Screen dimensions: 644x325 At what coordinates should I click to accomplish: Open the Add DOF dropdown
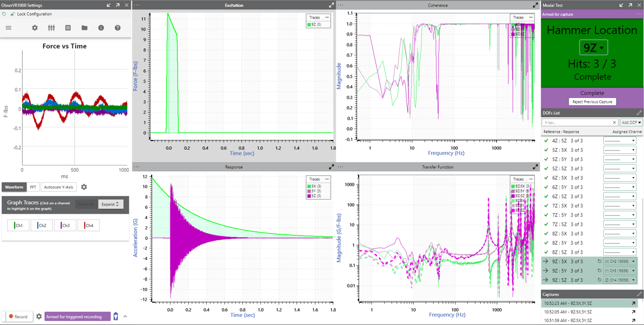(631, 122)
